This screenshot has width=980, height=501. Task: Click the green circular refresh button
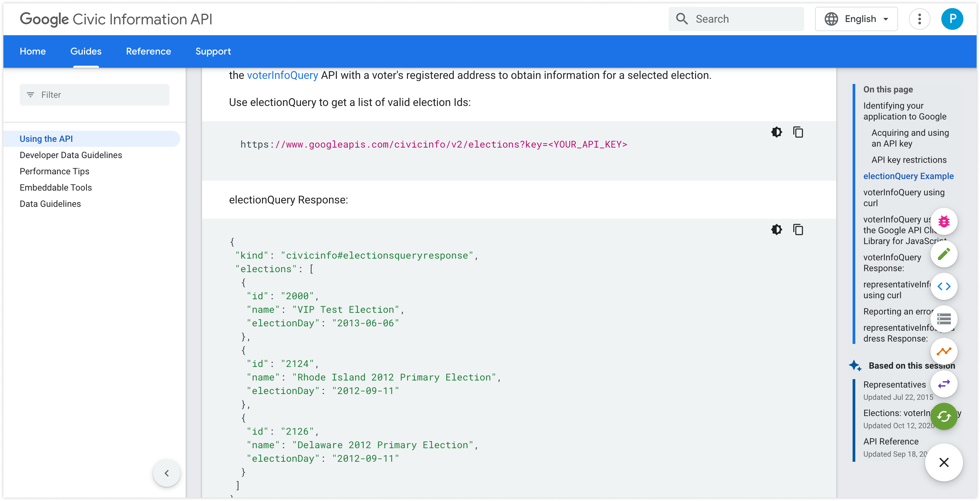tap(943, 416)
